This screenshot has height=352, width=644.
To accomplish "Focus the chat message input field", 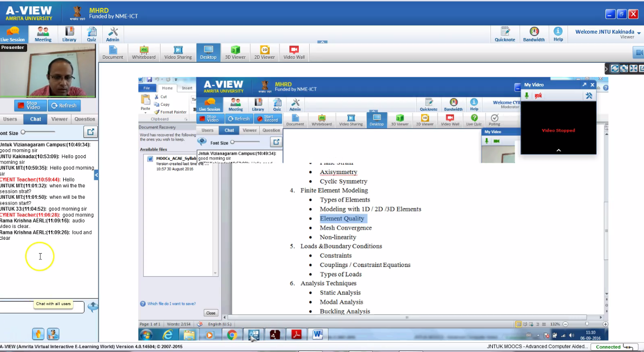I will (42, 307).
